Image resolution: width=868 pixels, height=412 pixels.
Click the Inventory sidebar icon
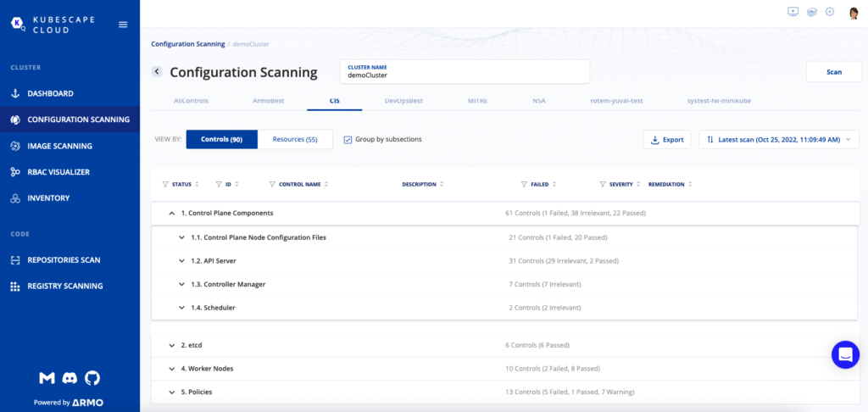(15, 198)
